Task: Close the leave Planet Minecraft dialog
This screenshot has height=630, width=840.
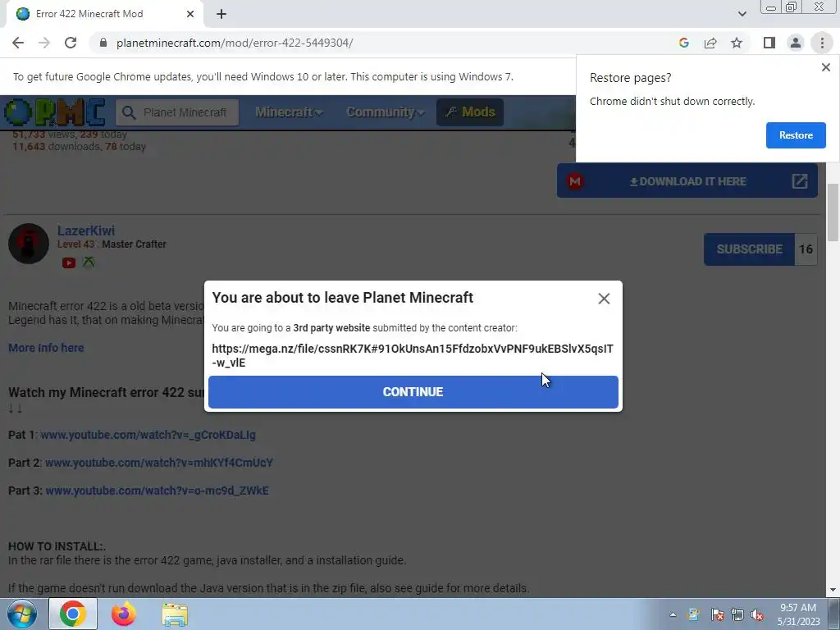Action: [604, 299]
